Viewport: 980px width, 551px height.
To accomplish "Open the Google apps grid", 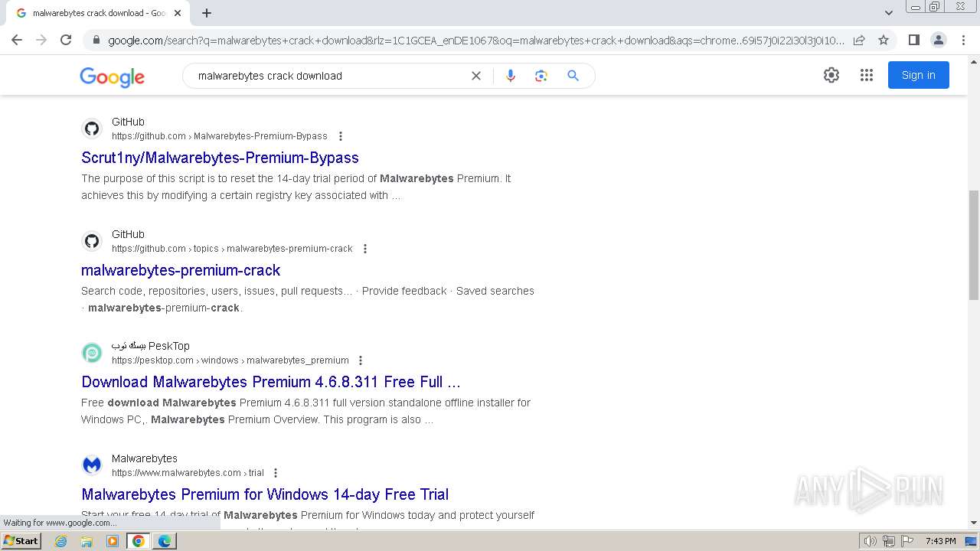I will [x=867, y=75].
